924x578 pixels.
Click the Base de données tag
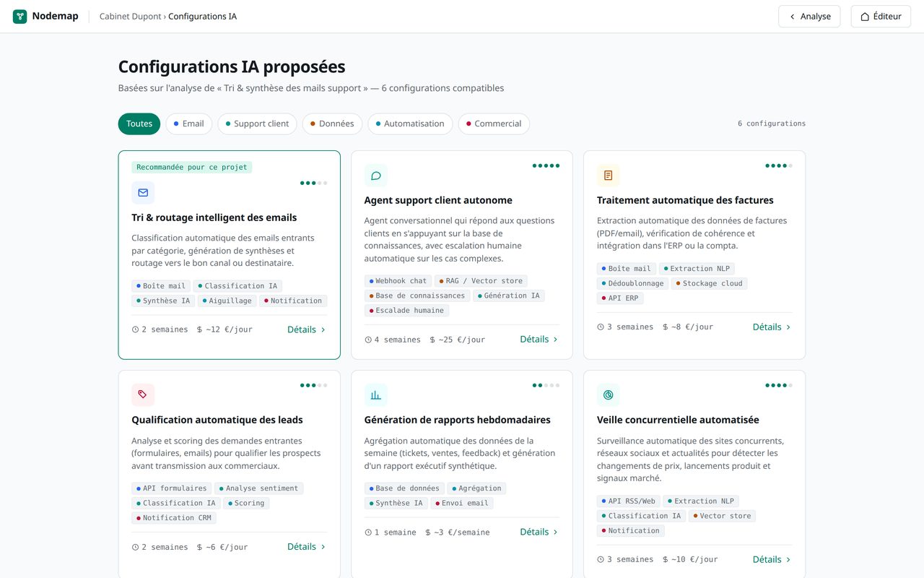[404, 488]
